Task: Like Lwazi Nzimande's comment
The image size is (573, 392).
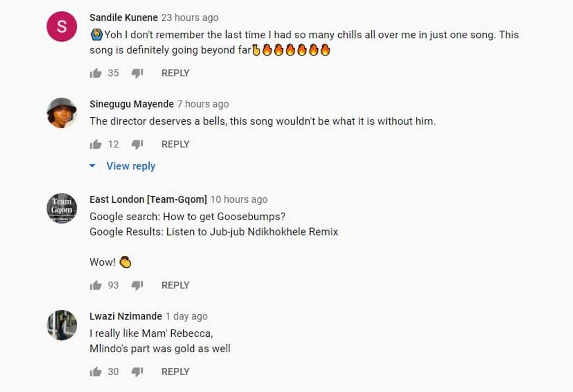Action: click(96, 372)
